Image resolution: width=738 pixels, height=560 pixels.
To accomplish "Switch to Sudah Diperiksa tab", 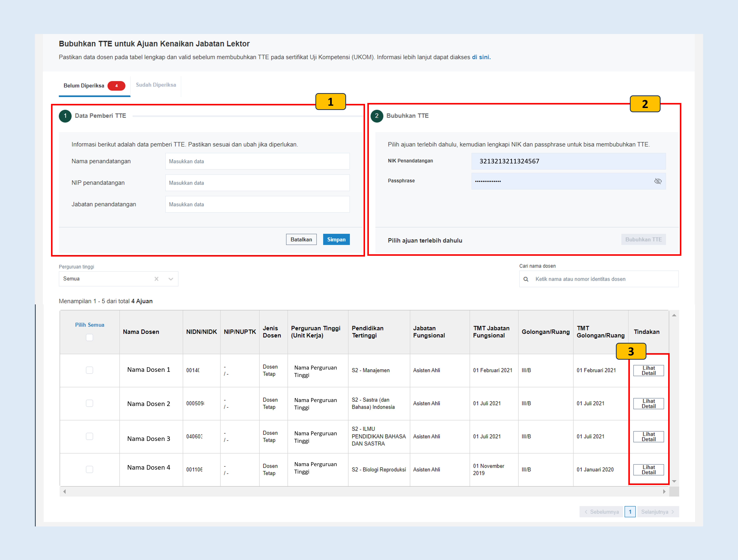I will [156, 85].
